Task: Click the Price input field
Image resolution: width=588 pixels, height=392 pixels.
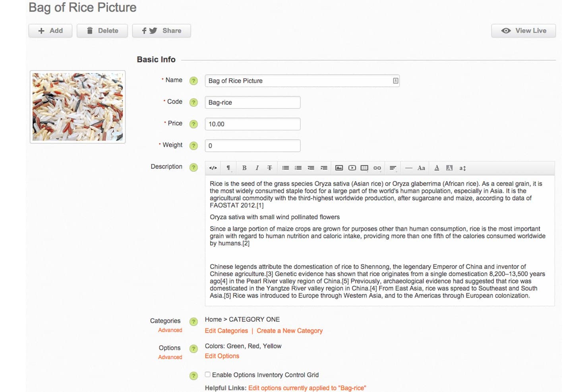Action: [253, 124]
